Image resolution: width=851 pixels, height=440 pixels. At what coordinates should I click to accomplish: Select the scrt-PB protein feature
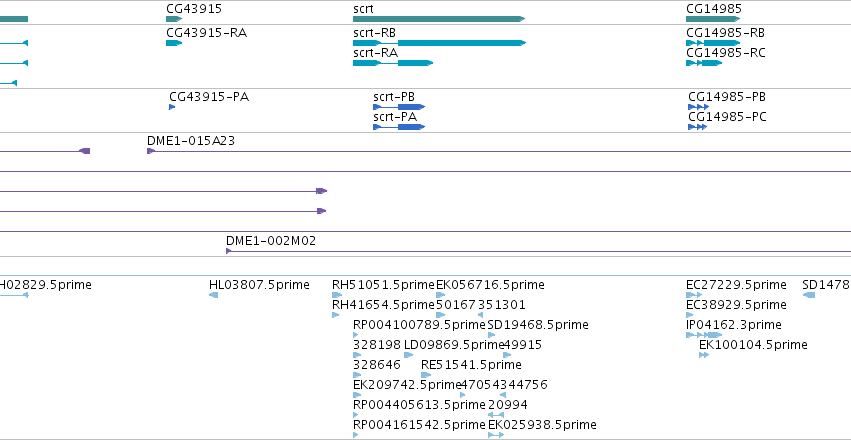[x=399, y=107]
